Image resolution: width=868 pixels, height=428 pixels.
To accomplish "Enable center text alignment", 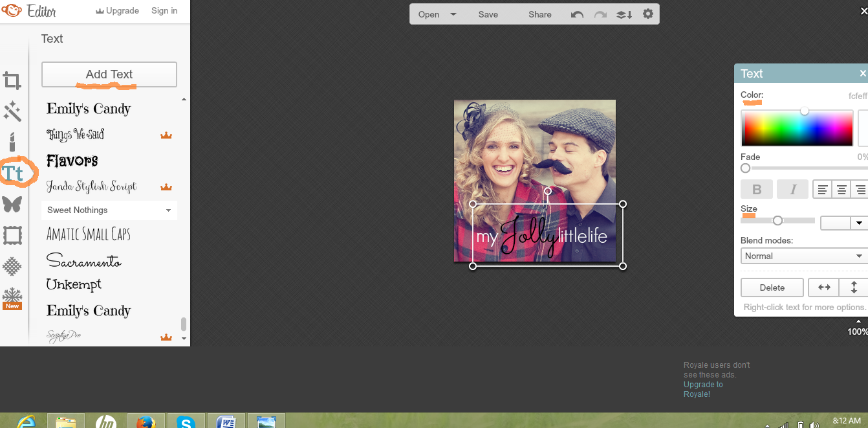I will pos(840,189).
